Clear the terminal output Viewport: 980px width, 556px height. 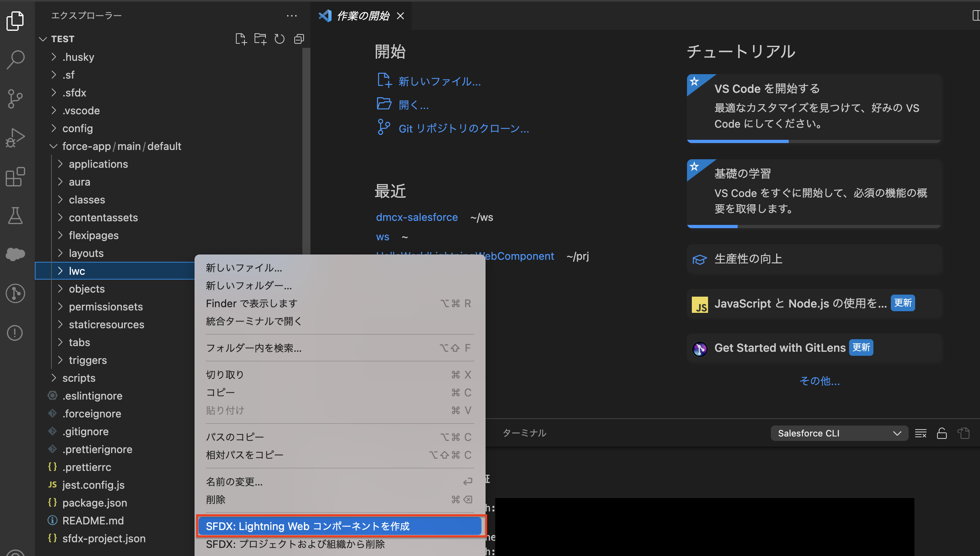pyautogui.click(x=921, y=433)
